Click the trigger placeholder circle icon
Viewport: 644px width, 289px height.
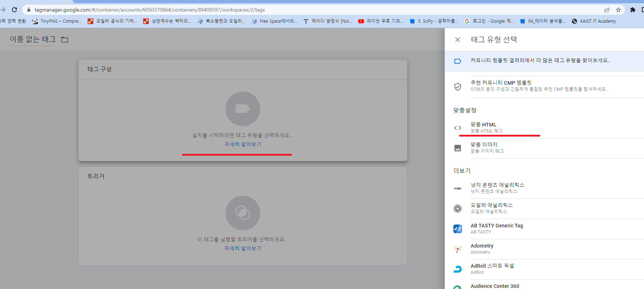coord(243,213)
